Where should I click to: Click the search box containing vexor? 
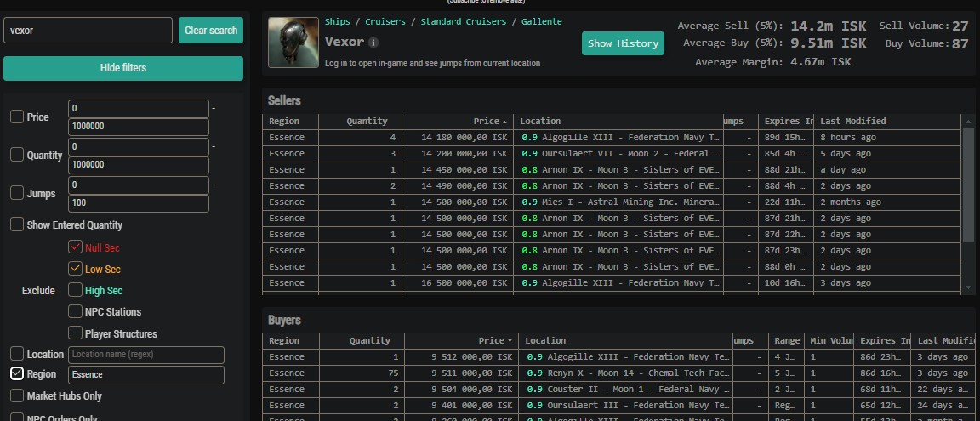click(88, 30)
